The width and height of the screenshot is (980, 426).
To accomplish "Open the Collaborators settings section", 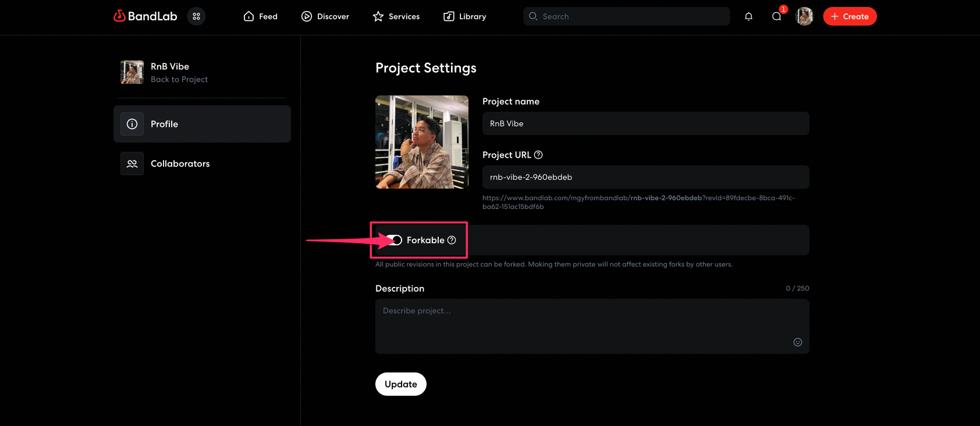I will 180,164.
